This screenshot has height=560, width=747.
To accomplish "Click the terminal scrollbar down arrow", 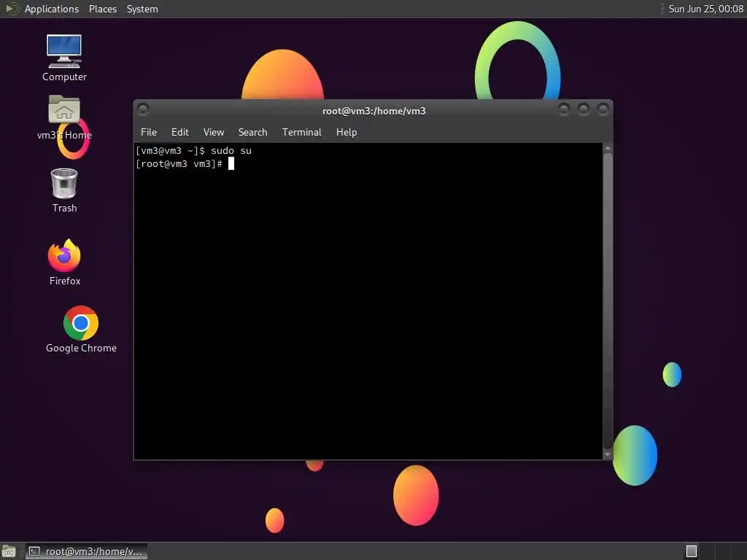I will pos(608,454).
